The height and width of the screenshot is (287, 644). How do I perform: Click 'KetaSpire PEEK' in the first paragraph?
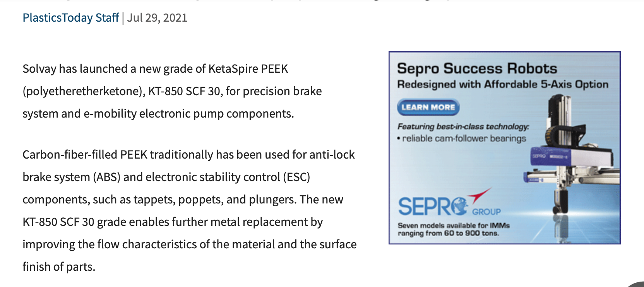coord(248,69)
